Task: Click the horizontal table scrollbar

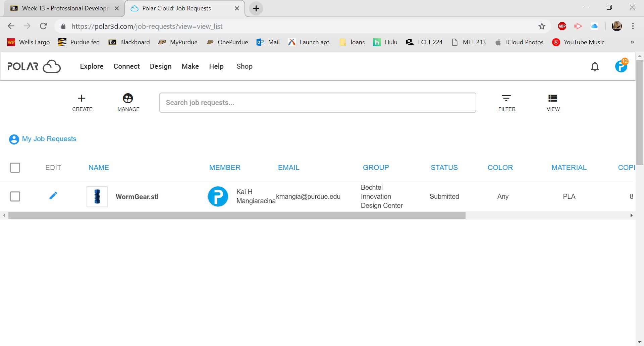Action: 237,216
